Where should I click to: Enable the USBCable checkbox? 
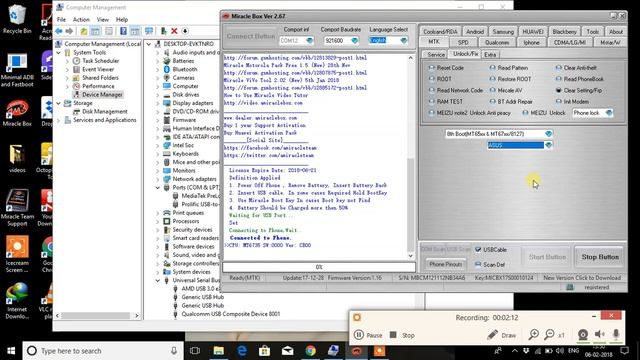point(478,249)
